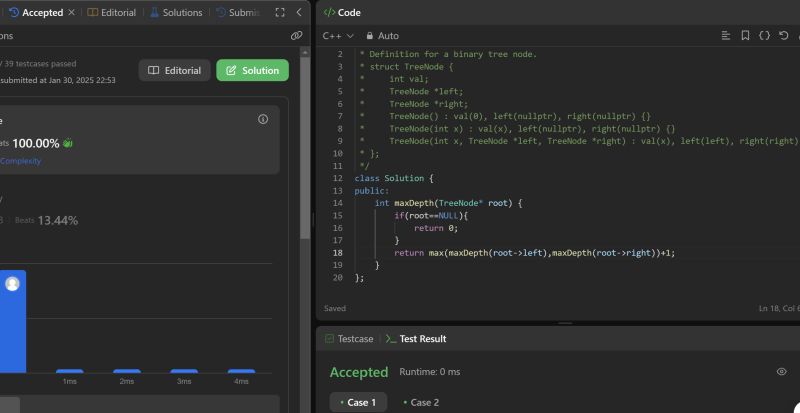The image size is (800, 413).
Task: Click the submitted at Jan 30, 2025 text
Action: click(x=58, y=80)
